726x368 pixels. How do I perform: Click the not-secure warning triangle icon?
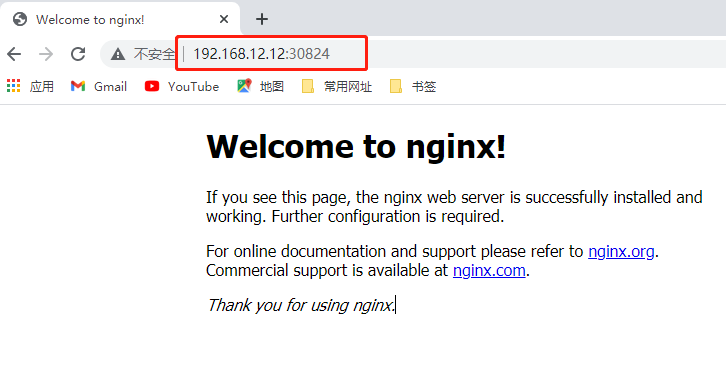[x=118, y=54]
